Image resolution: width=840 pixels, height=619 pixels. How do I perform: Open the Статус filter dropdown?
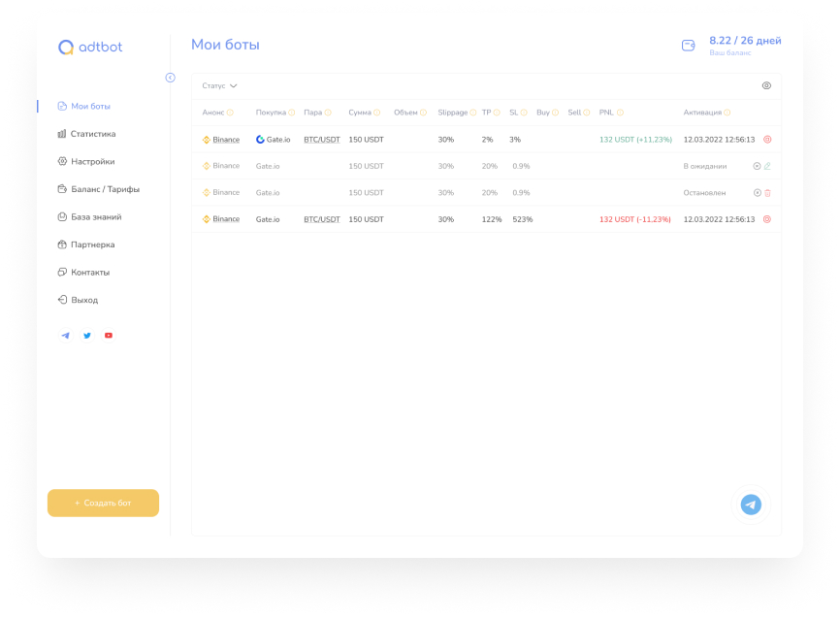click(219, 85)
